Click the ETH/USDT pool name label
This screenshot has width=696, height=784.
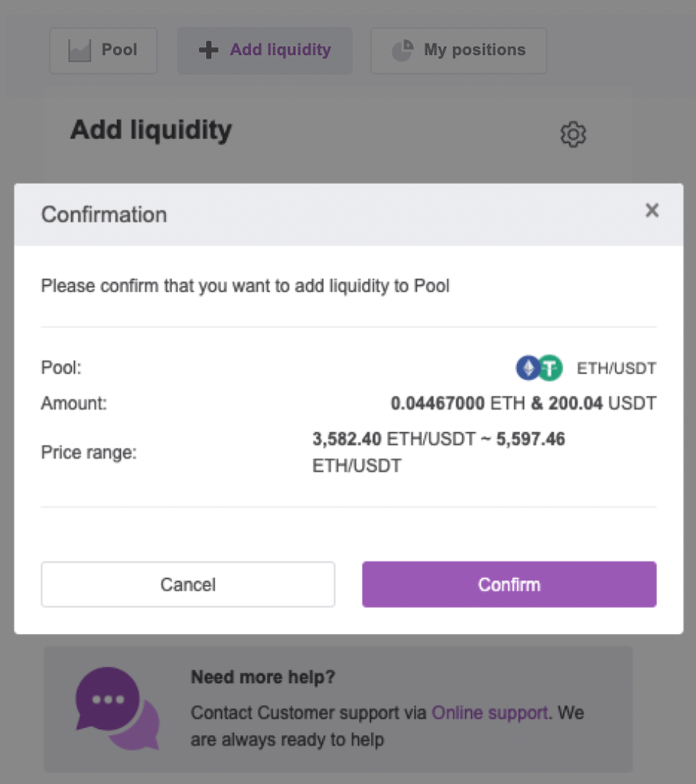click(616, 369)
